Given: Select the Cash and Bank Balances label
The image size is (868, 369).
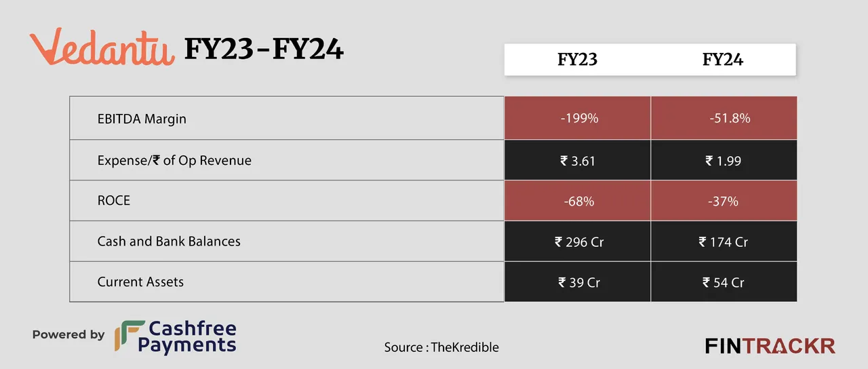Looking at the screenshot, I should [x=169, y=241].
